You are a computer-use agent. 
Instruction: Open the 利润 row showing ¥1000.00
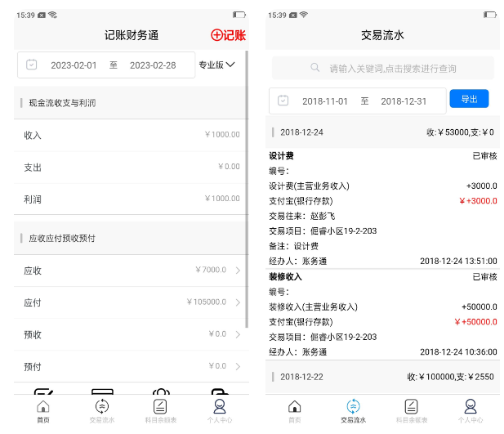[132, 199]
